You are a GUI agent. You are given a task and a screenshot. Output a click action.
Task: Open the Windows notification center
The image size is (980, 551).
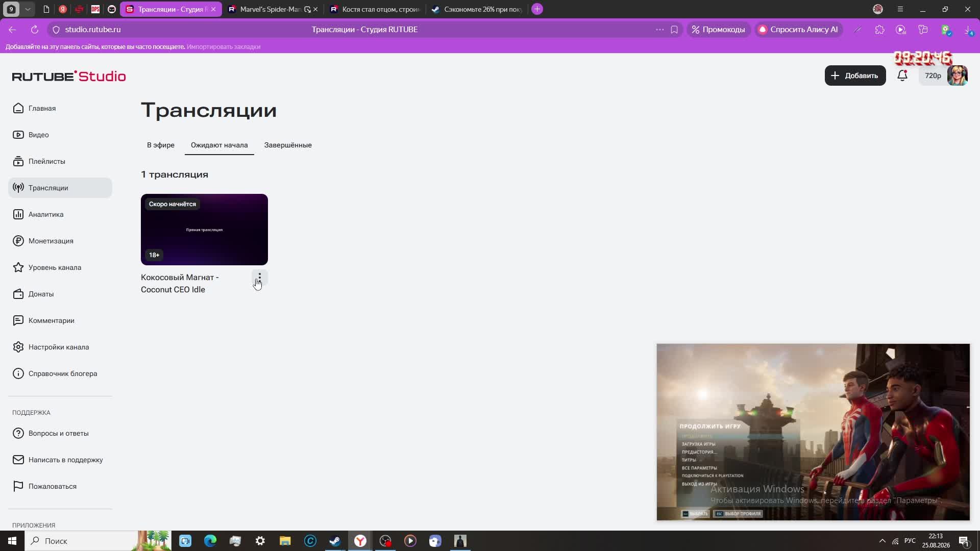[964, 541]
